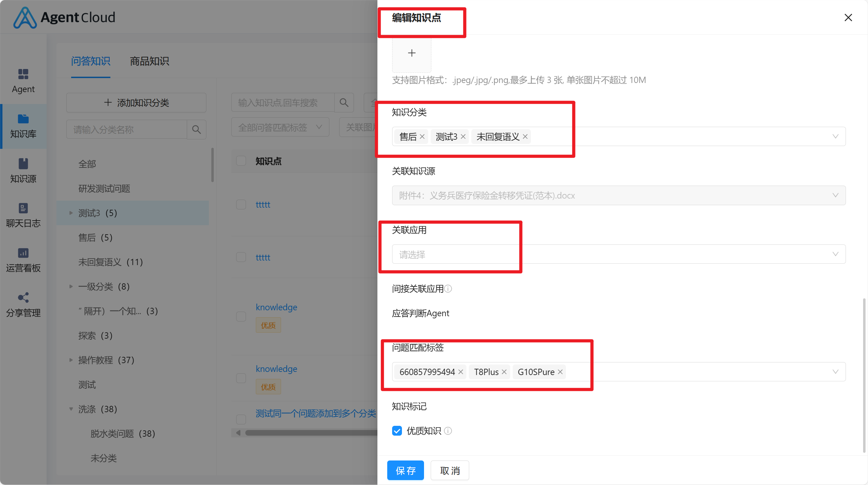Open the 聊天日志 sidebar icon
The width and height of the screenshot is (868, 485).
(x=23, y=215)
